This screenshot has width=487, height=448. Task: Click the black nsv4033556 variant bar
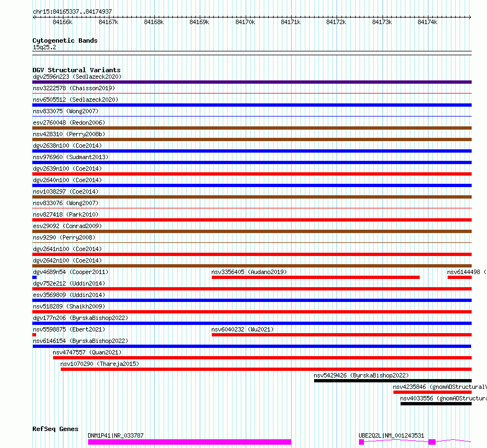point(436,404)
